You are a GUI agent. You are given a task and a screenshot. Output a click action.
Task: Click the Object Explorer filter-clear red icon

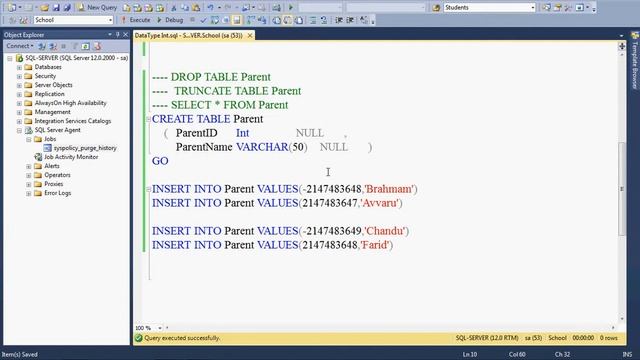click(x=97, y=46)
